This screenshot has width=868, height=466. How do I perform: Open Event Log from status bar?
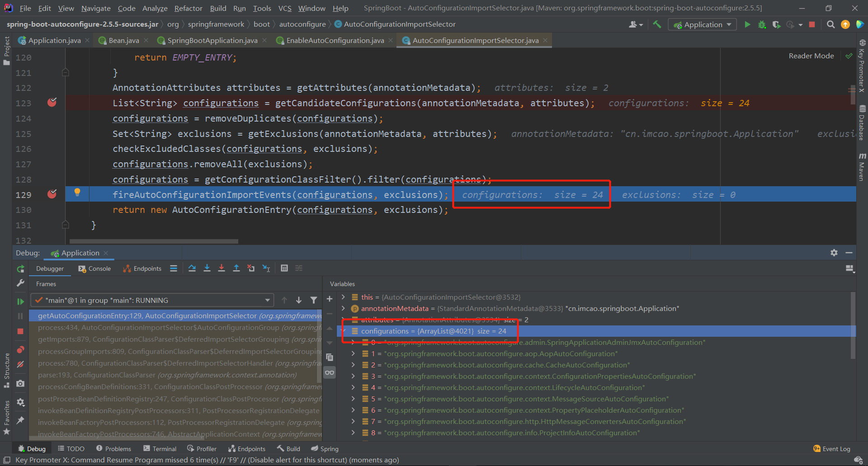pyautogui.click(x=831, y=449)
